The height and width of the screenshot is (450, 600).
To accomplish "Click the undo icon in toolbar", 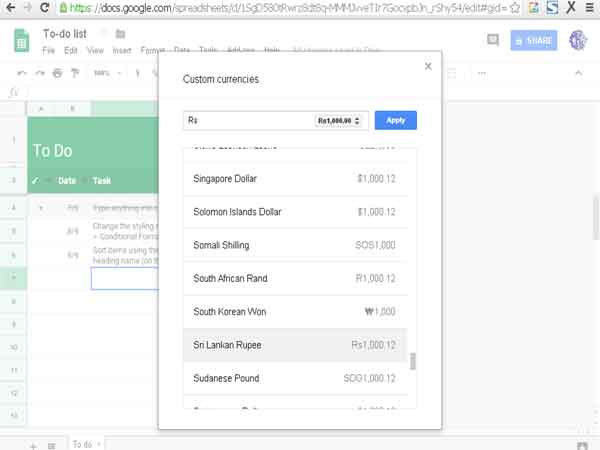I will coord(21,73).
